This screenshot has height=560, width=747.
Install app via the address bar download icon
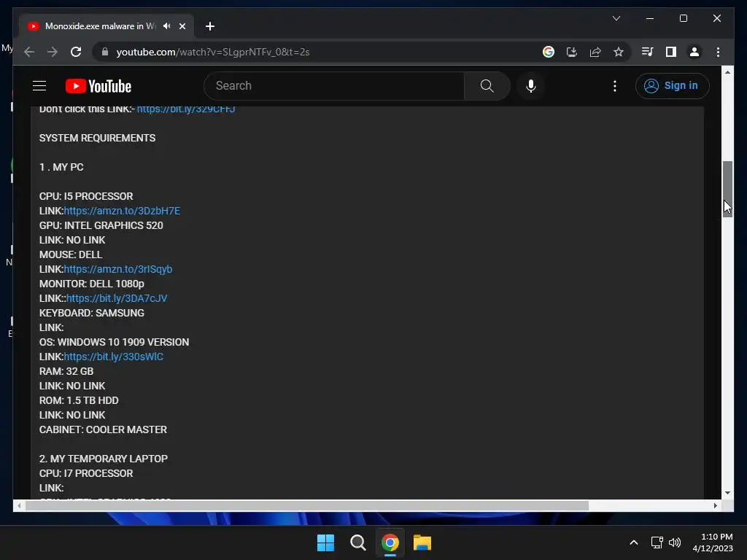(x=572, y=52)
